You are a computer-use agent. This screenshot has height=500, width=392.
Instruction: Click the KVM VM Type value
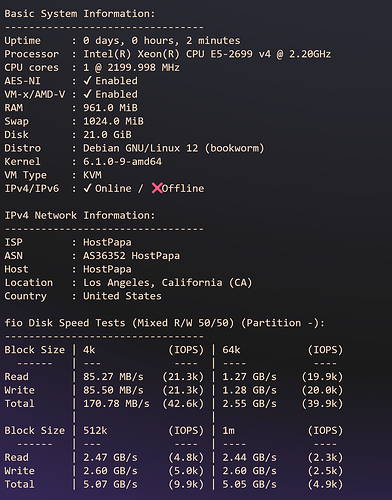[x=92, y=175]
